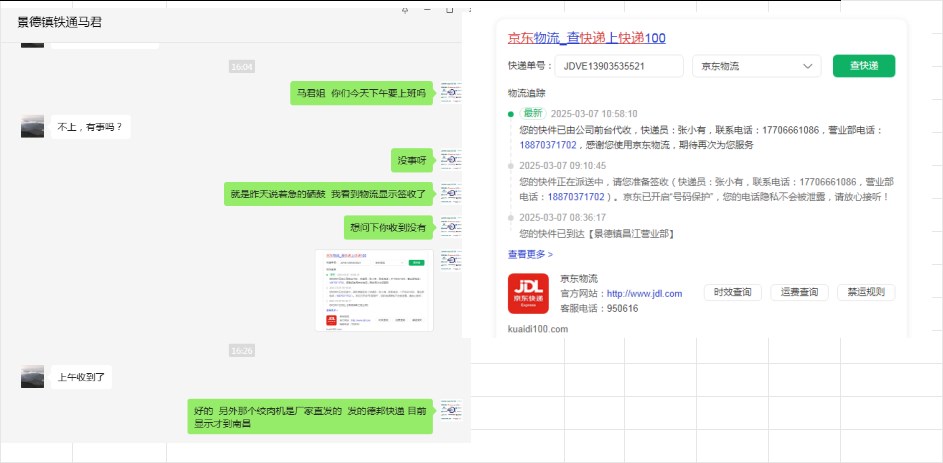Click contact avatar beside 不上，有事吗？ message
The image size is (943, 463).
pos(32,127)
